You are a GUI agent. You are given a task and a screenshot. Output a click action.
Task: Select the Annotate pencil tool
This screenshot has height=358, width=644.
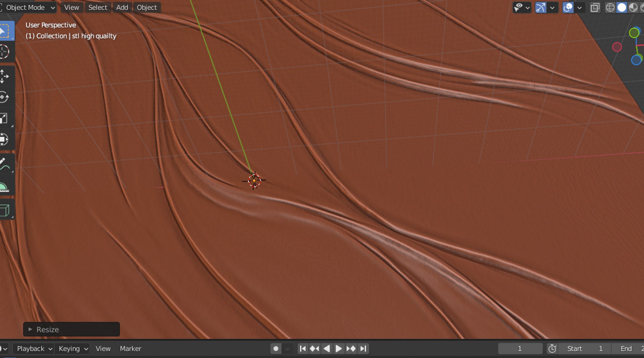(5, 164)
